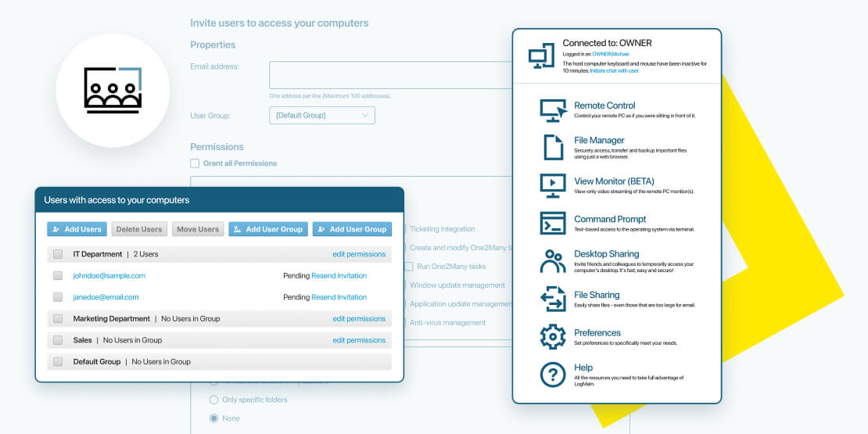Check the Marketing Department group checkbox
The image size is (868, 434).
click(58, 319)
